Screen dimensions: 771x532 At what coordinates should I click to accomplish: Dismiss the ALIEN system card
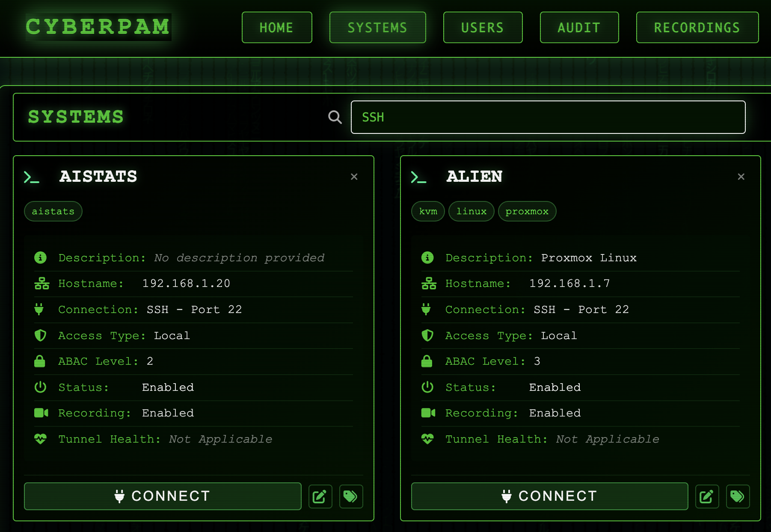(741, 177)
